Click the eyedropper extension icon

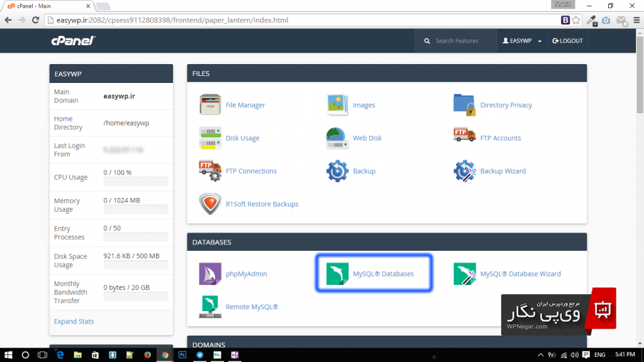coord(592,20)
